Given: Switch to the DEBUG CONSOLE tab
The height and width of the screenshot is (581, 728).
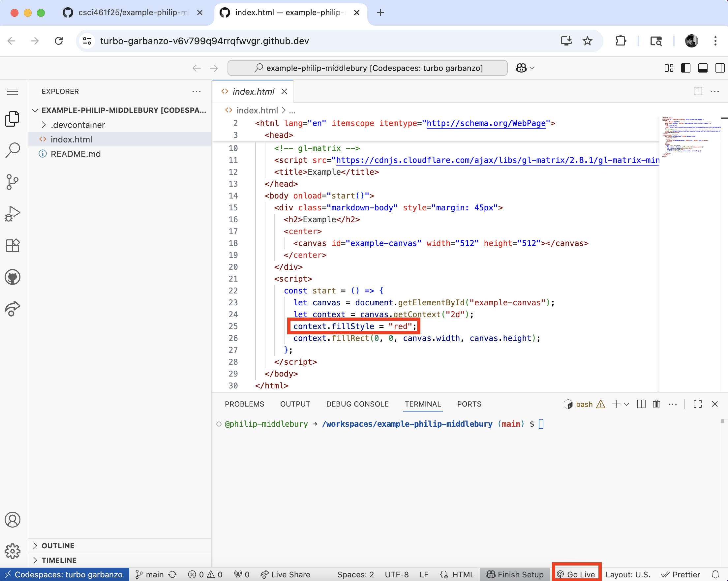Looking at the screenshot, I should point(357,404).
